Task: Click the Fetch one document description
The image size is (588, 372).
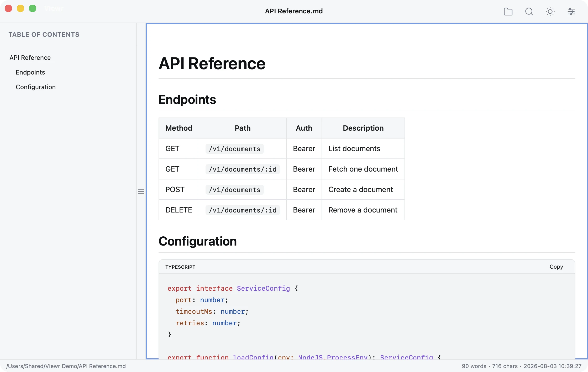Action: pos(363,169)
